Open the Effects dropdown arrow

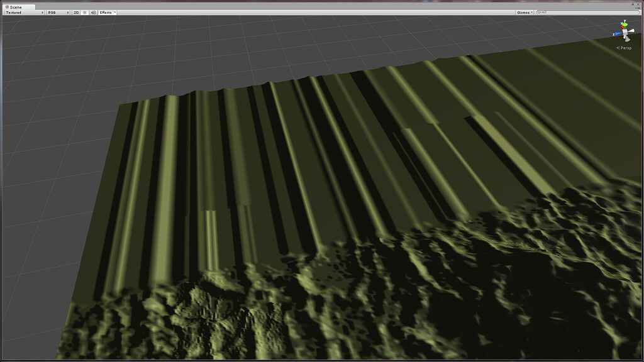(114, 12)
